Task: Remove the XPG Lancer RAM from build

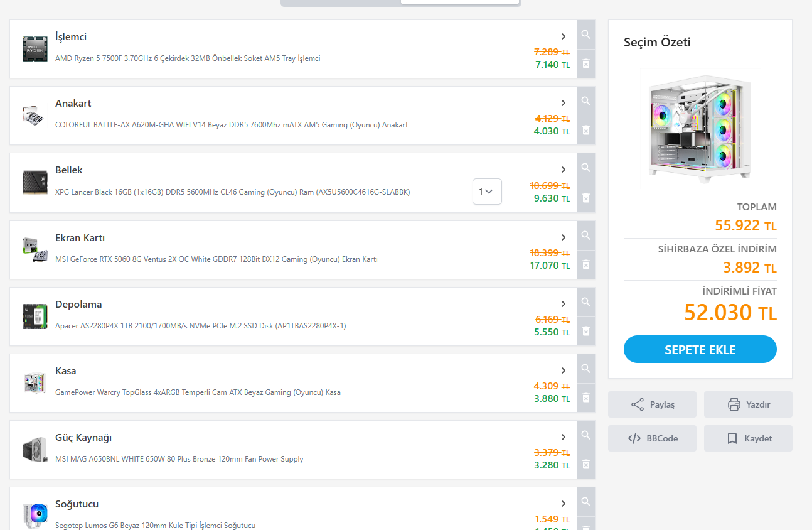Action: (x=586, y=198)
